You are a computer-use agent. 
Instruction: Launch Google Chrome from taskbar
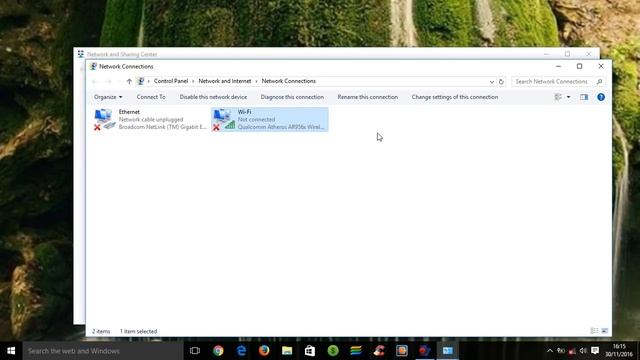tap(218, 351)
